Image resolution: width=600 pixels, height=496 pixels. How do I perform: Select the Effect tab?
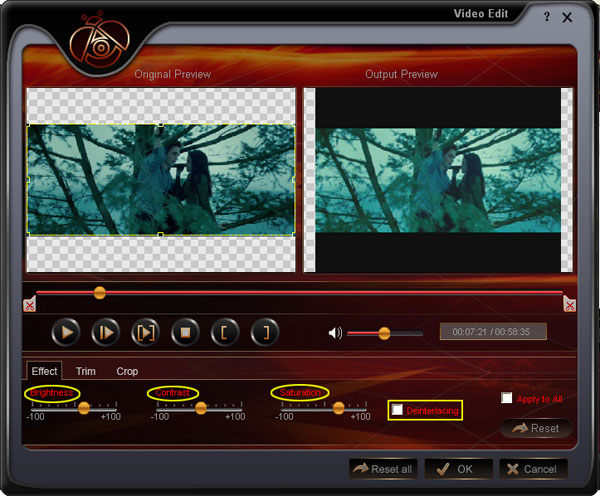coord(44,371)
